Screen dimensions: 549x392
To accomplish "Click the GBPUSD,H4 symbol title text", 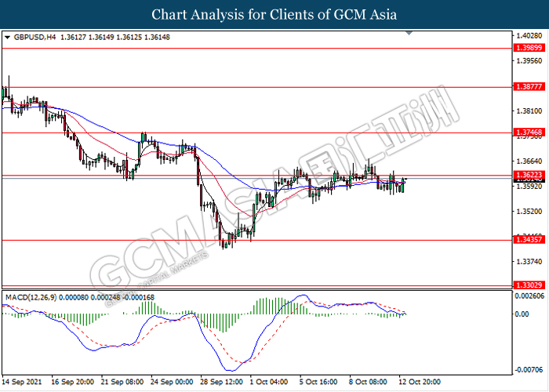I will coord(35,37).
